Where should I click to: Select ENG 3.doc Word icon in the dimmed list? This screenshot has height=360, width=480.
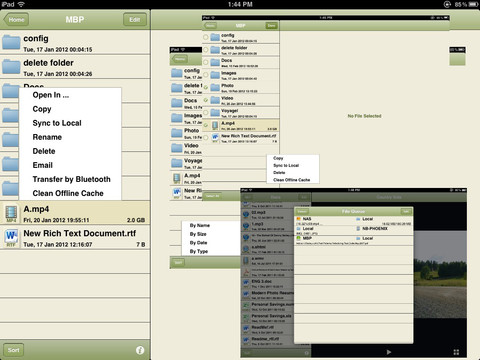(246, 283)
